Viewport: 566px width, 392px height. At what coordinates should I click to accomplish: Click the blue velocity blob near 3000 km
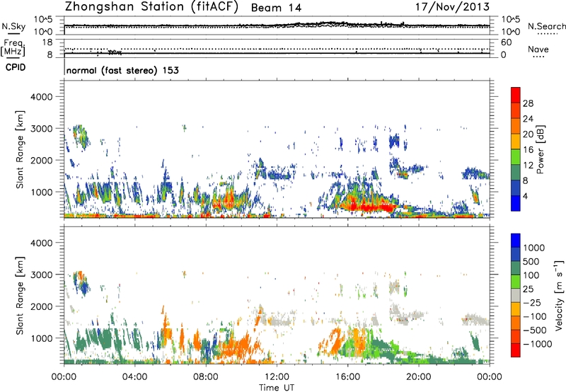tap(84, 288)
